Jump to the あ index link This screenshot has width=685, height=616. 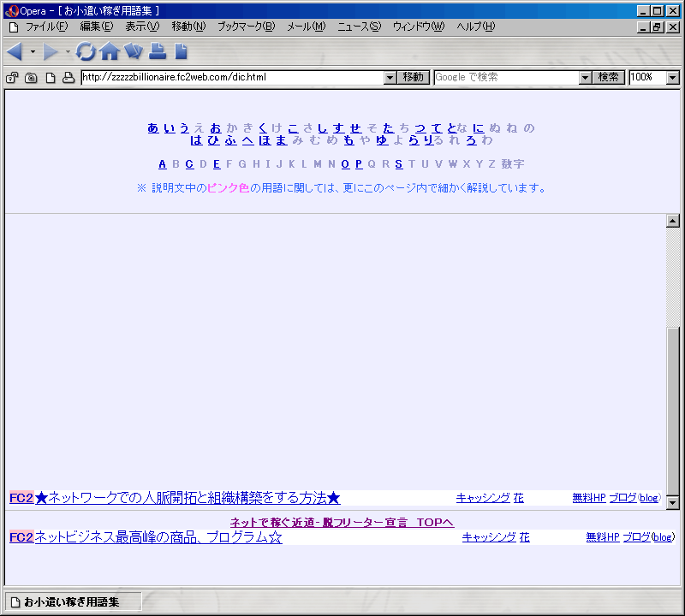pos(153,128)
